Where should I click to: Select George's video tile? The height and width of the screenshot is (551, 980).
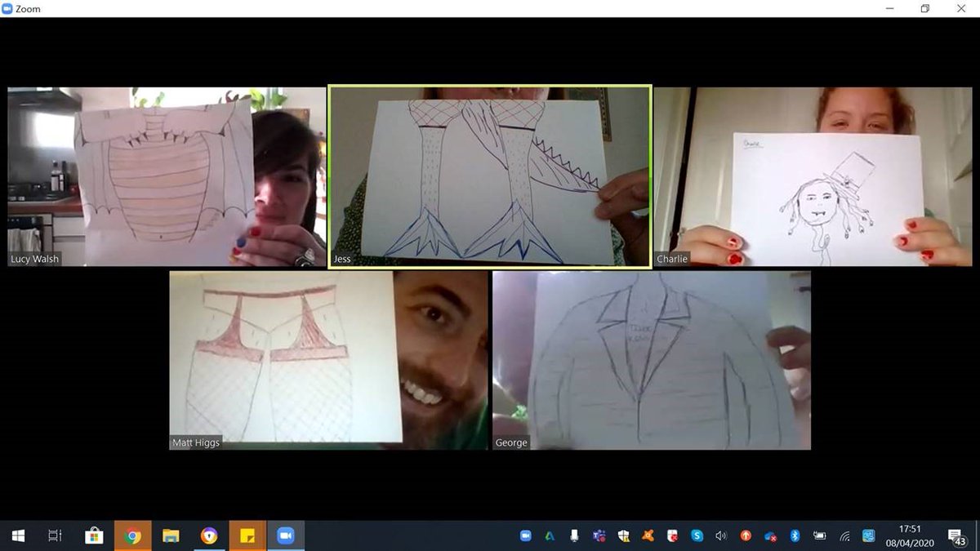pos(652,361)
